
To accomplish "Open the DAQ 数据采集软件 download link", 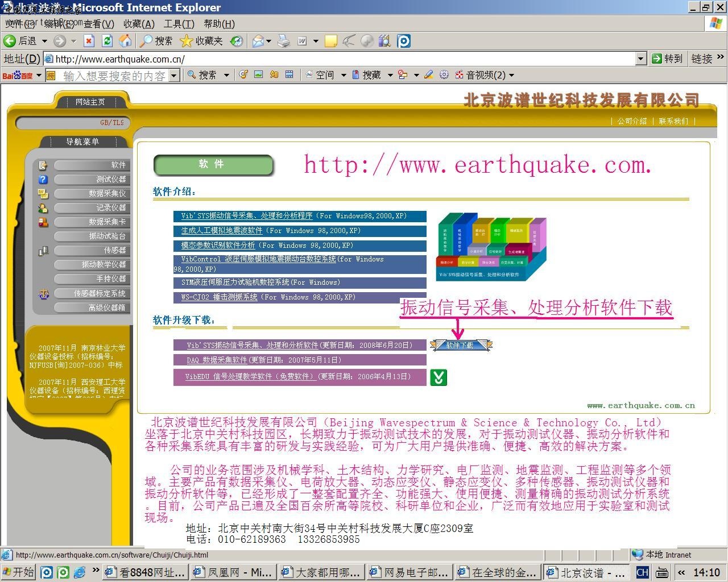I will [216, 360].
